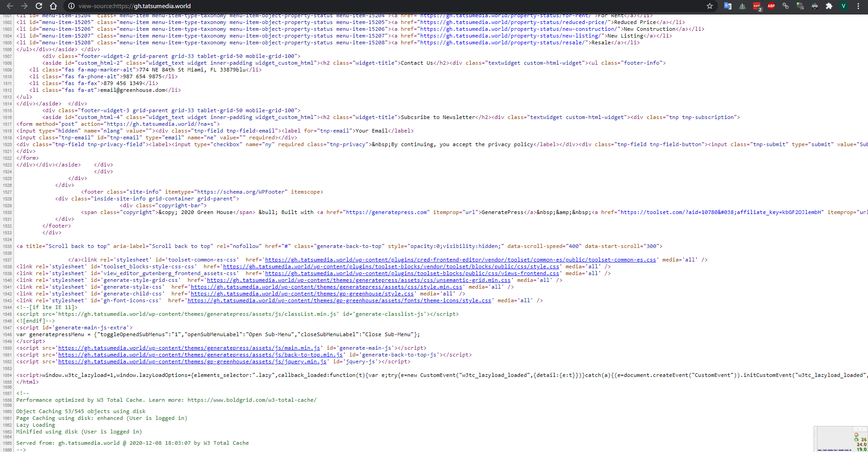
Task: Open the main.min.js script link
Action: pos(188,348)
